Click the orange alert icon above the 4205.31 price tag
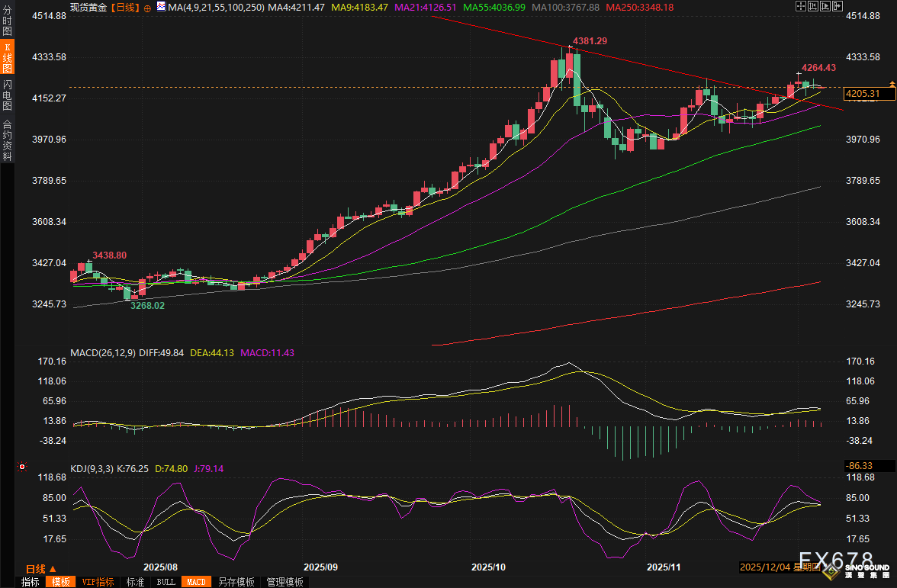The image size is (897, 588). (x=891, y=82)
